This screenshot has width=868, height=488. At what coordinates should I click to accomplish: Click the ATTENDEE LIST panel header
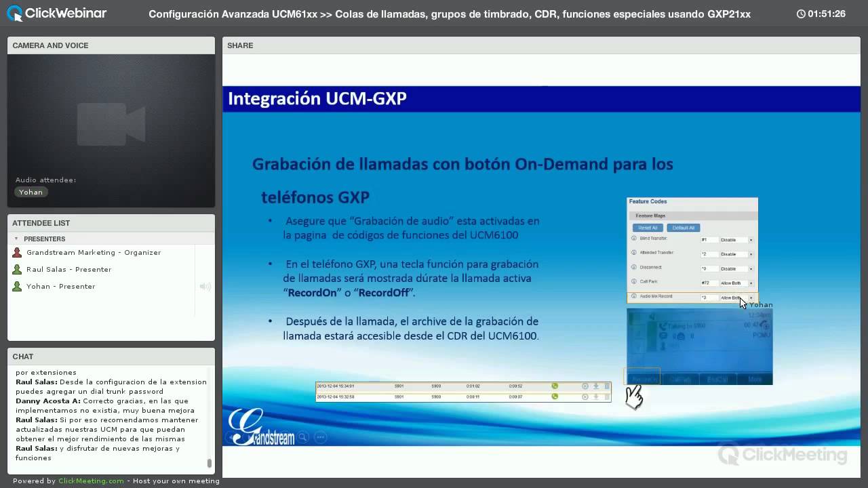111,223
